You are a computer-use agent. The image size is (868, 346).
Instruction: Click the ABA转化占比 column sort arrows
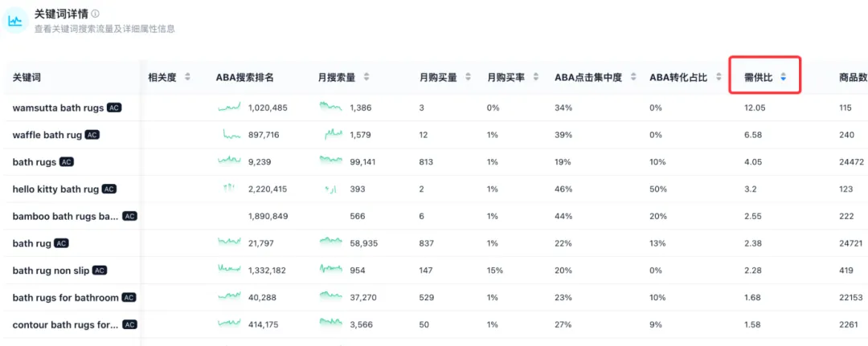pyautogui.click(x=717, y=78)
